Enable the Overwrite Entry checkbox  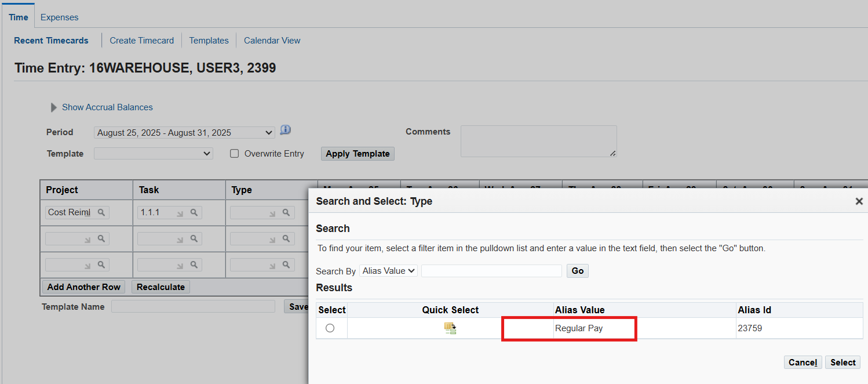click(235, 154)
